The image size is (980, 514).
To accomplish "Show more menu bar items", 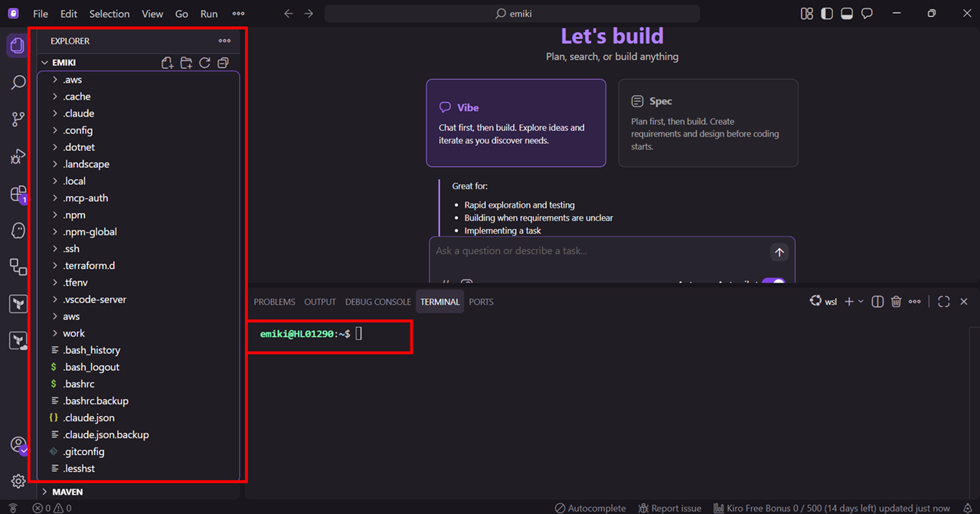I will pyautogui.click(x=238, y=14).
